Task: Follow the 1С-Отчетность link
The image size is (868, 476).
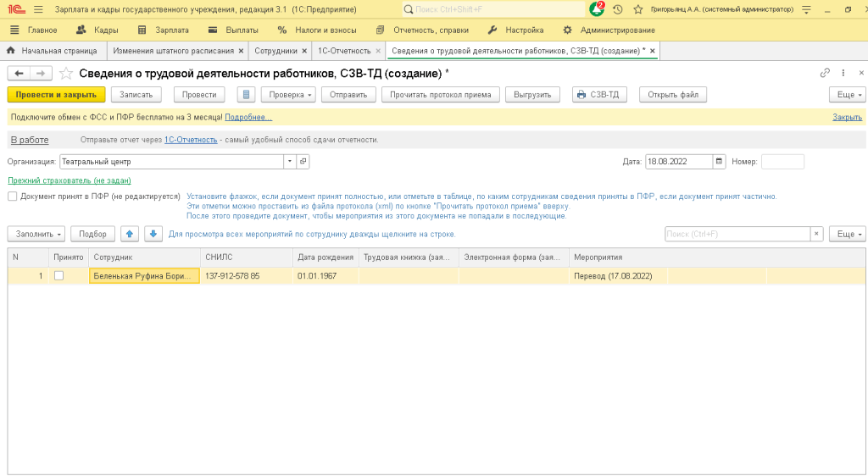Action: coord(191,140)
